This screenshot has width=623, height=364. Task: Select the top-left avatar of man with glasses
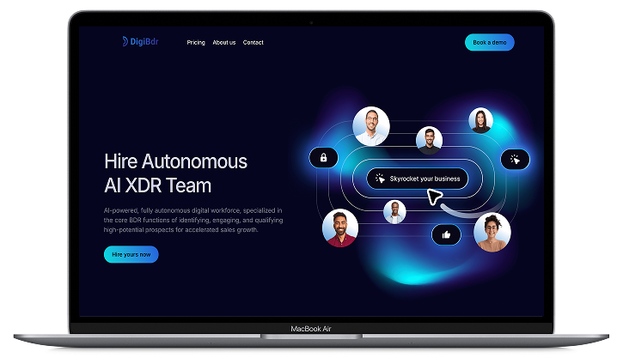(x=371, y=125)
